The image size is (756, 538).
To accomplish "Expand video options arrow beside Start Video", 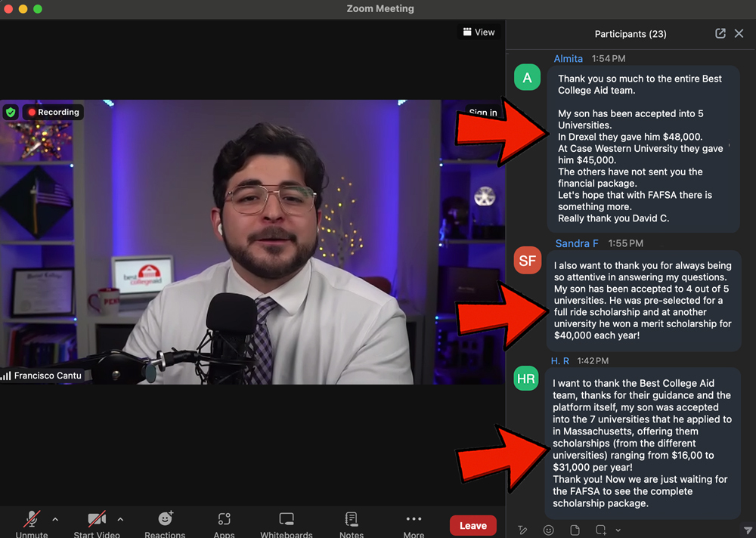I will pos(120,520).
